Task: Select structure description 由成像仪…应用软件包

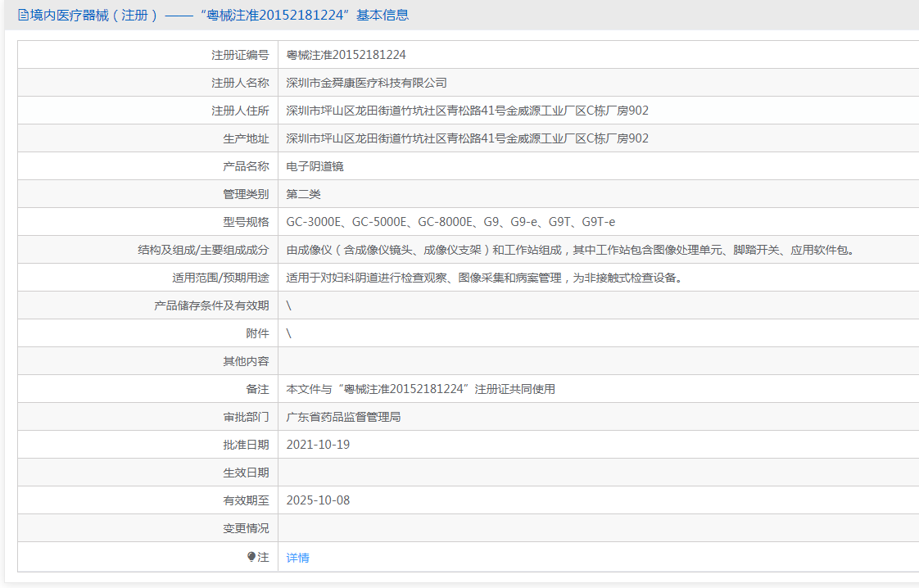Action: [x=573, y=250]
